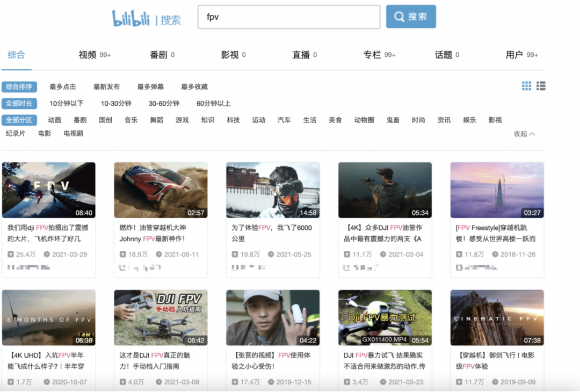Switch to the 直播 tab
Viewport: 580px width, 392px height.
tap(300, 54)
